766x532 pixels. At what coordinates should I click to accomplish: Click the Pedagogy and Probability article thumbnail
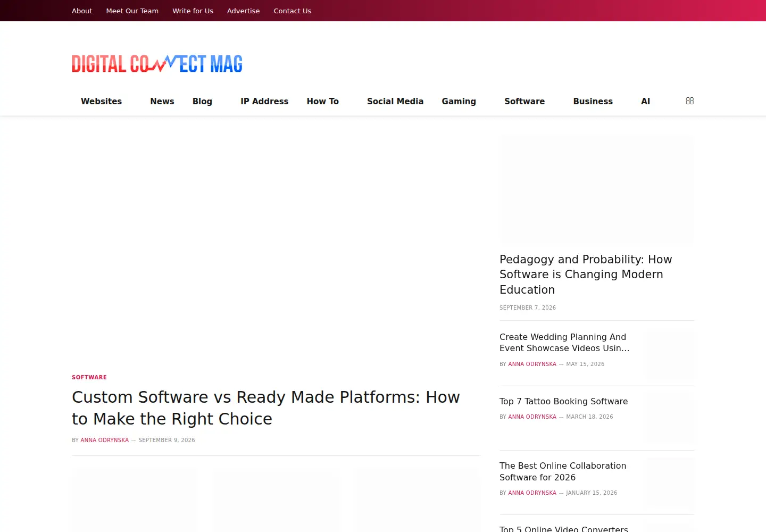coord(597,189)
